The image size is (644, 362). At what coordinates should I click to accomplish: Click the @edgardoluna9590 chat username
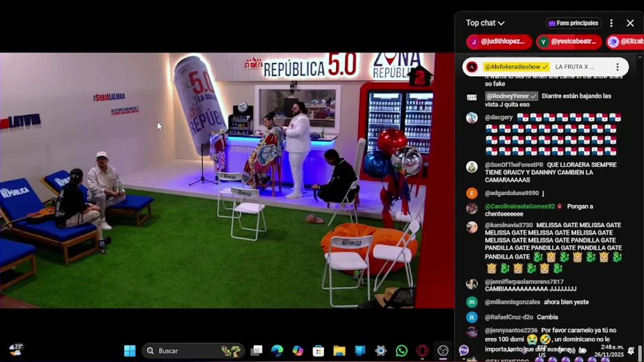(512, 193)
